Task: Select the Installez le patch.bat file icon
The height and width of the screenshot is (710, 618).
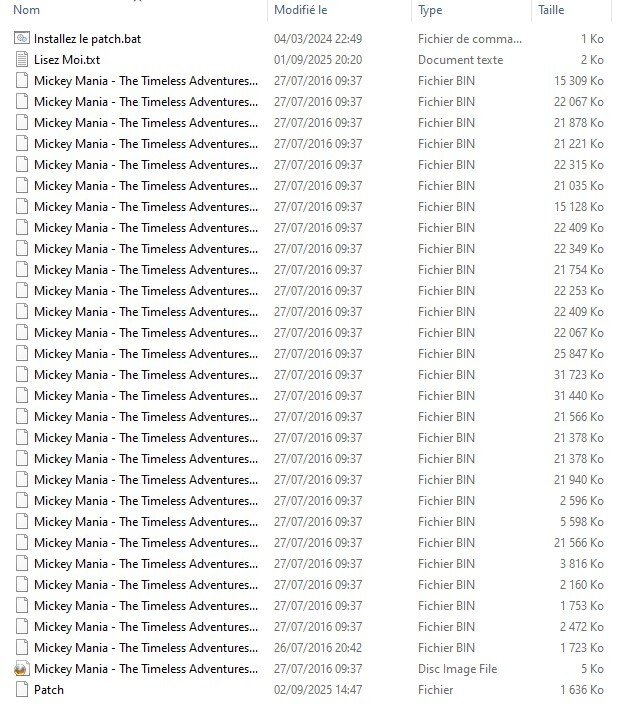Action: pos(22,39)
